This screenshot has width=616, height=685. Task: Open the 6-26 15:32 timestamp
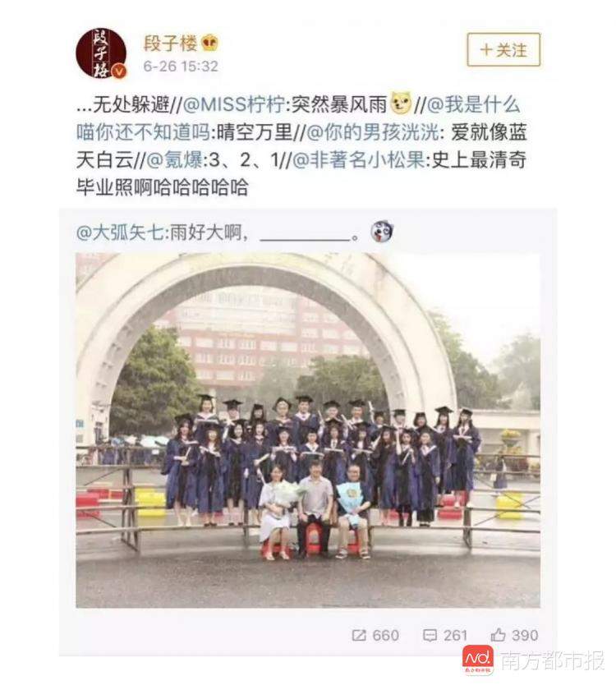coord(181,66)
